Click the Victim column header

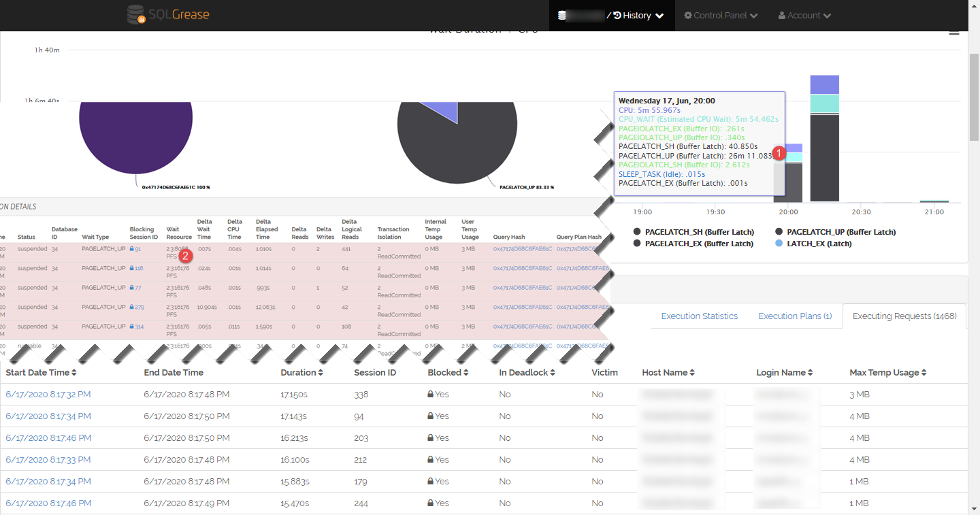pos(605,373)
